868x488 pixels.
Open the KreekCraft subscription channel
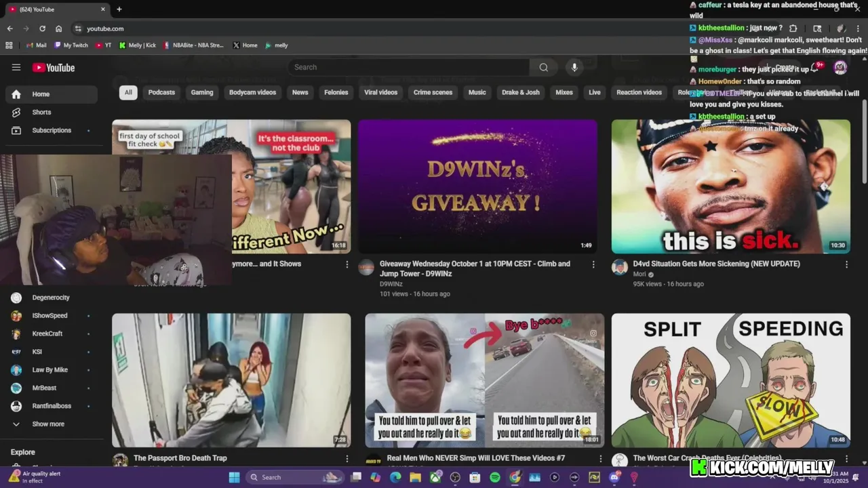click(52, 333)
